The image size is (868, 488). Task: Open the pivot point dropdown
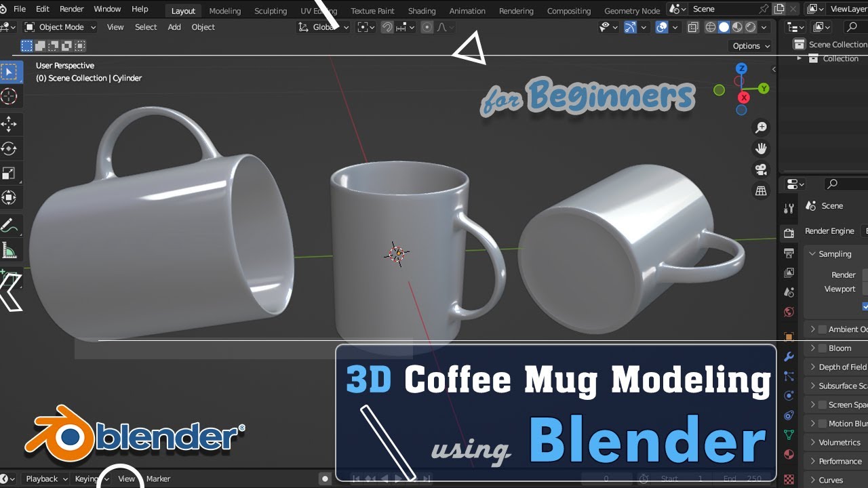tap(366, 27)
